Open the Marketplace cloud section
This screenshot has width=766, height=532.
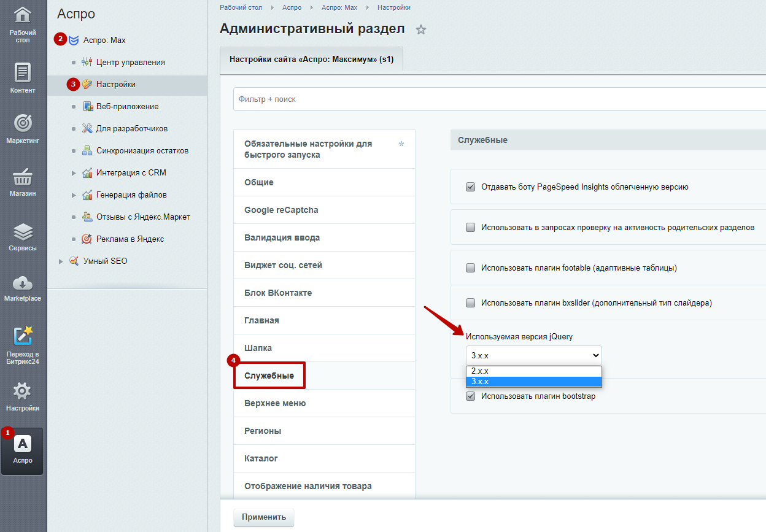(x=23, y=288)
